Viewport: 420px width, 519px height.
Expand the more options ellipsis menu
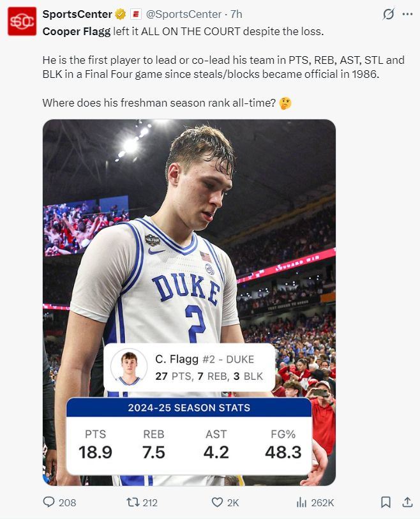[407, 14]
